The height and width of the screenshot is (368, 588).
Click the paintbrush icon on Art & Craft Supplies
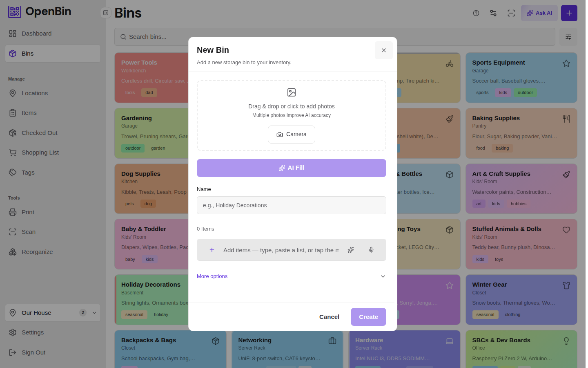point(566,175)
